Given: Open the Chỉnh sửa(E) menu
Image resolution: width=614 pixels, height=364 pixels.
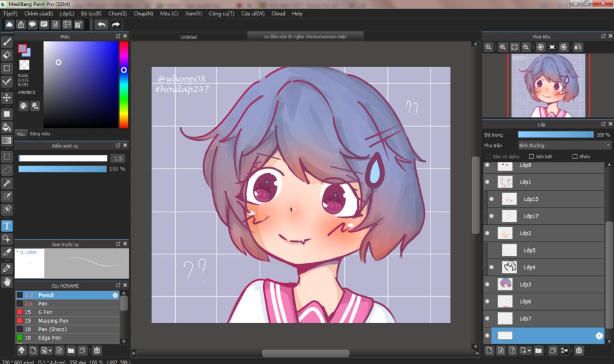Looking at the screenshot, I should 38,13.
